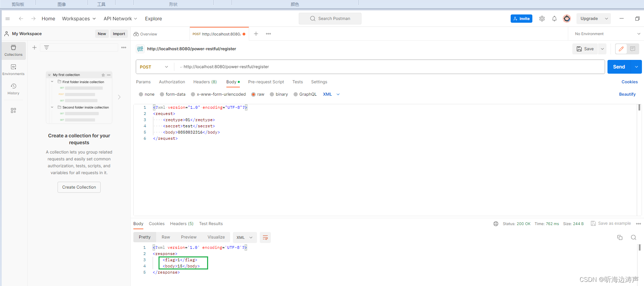Select the form-data body type
Viewport: 644px width, 286px height.
(162, 94)
